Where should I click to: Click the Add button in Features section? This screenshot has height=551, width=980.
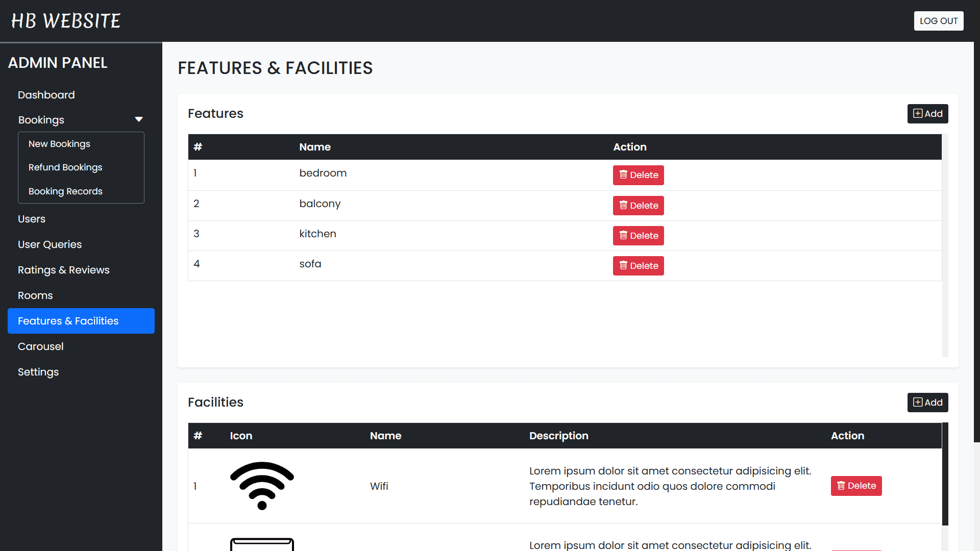coord(927,114)
